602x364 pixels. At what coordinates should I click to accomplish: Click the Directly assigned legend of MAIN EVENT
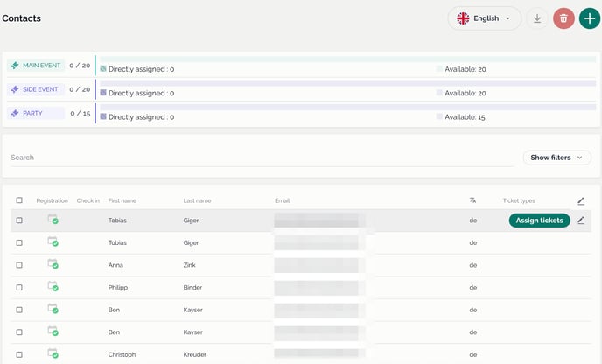tap(137, 69)
